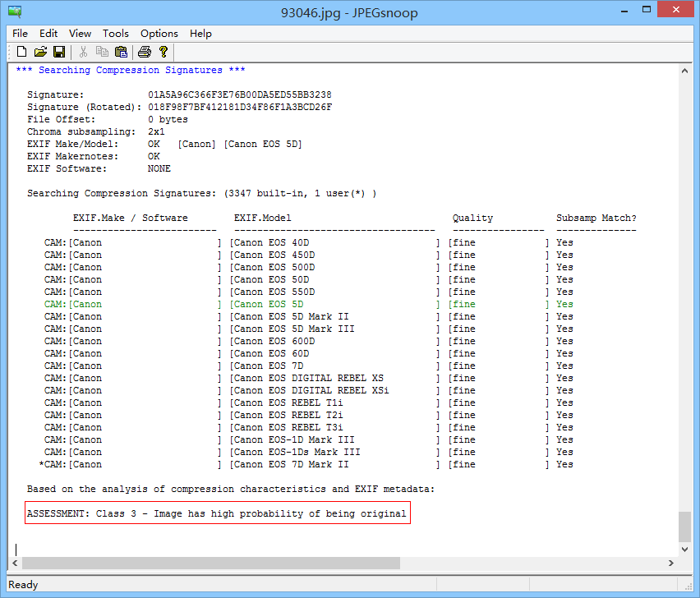Click the horizontal scrollbar right arrow

point(671,563)
